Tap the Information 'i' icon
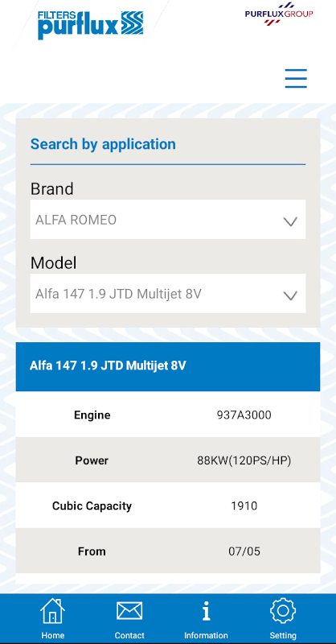Viewport: 336px width, 644px height. point(207,611)
